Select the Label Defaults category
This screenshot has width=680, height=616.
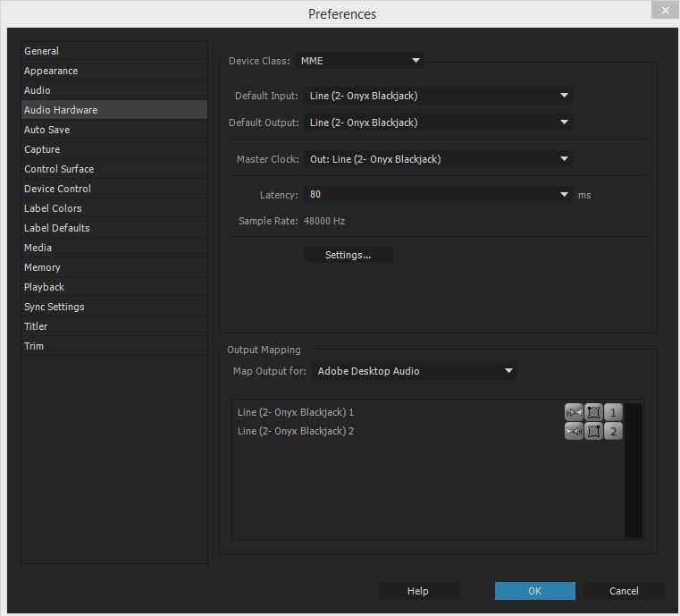click(x=114, y=228)
